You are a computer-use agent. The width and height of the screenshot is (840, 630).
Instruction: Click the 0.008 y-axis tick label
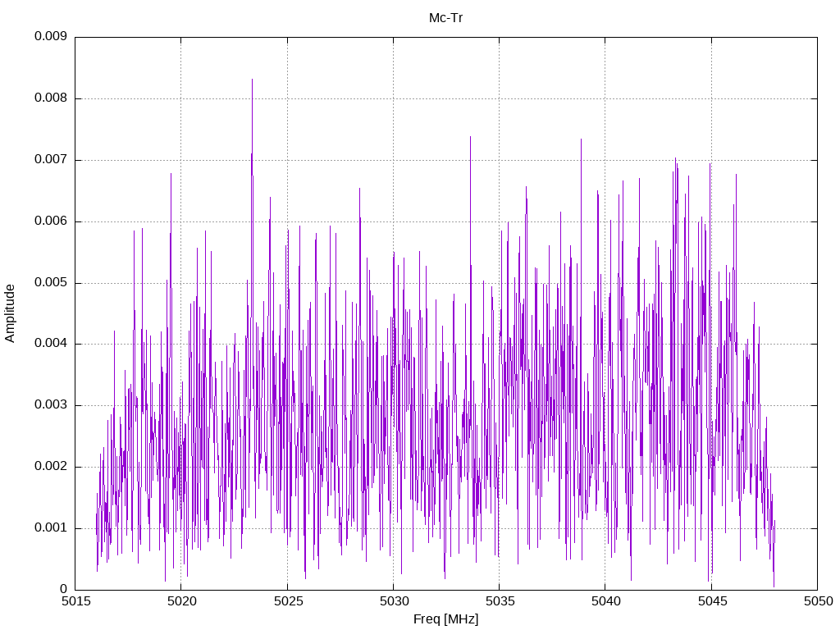click(51, 98)
